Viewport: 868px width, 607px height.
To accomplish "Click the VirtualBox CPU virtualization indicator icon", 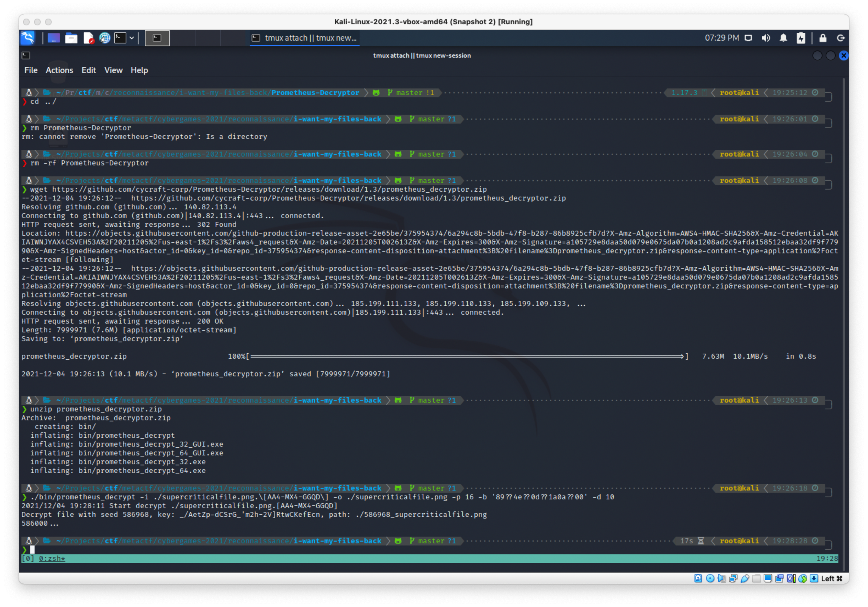I will (x=791, y=579).
